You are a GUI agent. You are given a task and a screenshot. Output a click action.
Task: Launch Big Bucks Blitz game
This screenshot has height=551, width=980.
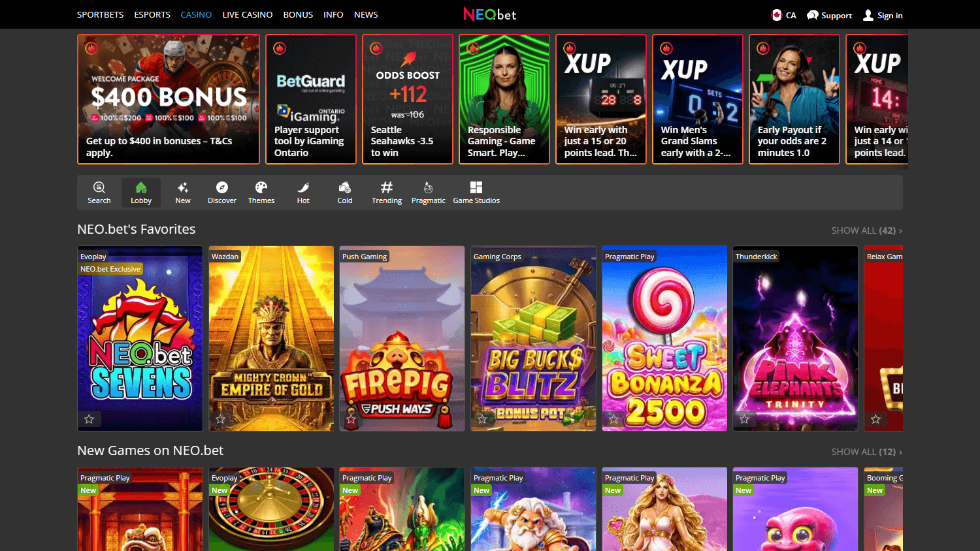click(533, 338)
